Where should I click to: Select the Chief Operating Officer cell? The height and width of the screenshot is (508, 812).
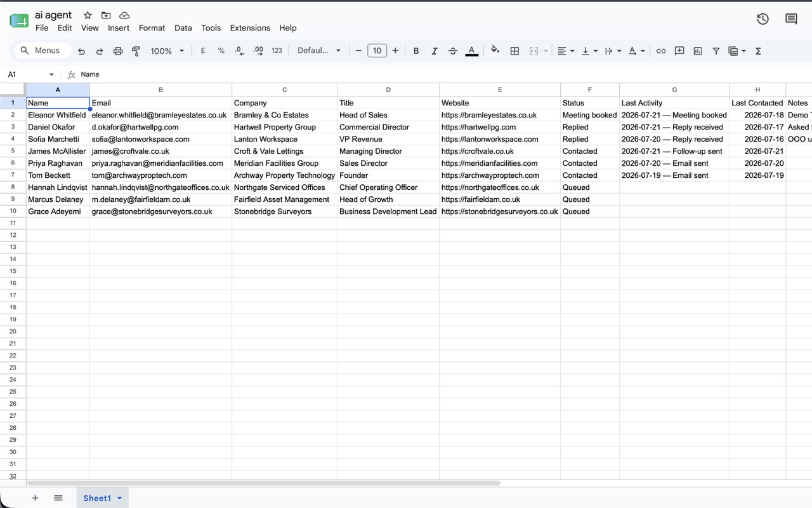coord(388,187)
